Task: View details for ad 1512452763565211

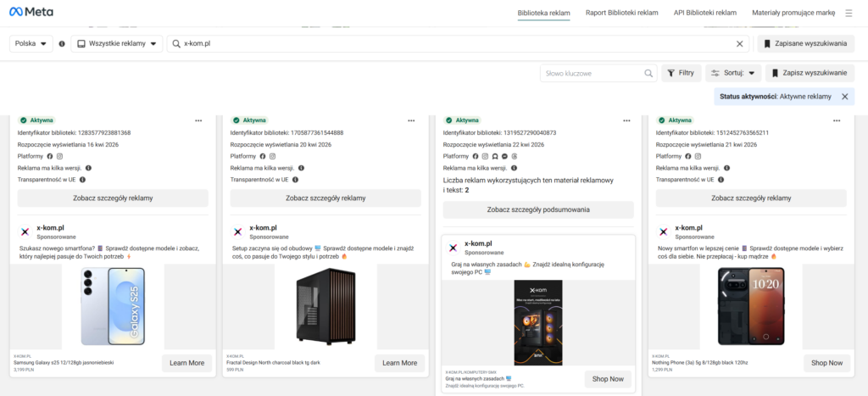Action: click(x=751, y=198)
